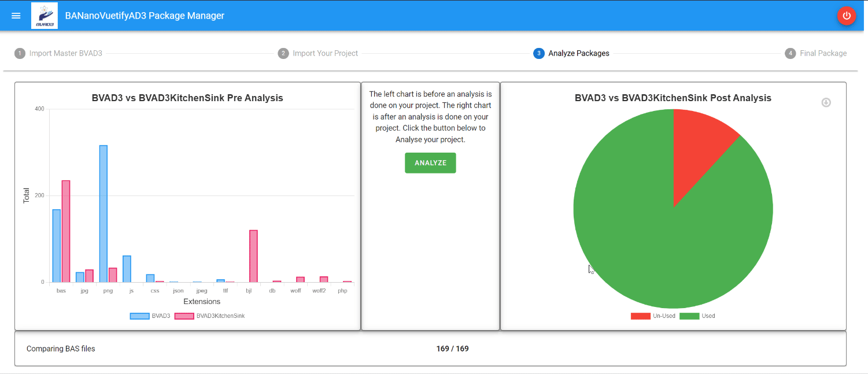This screenshot has height=374, width=868.
Task: Click the red power button icon
Action: click(847, 16)
